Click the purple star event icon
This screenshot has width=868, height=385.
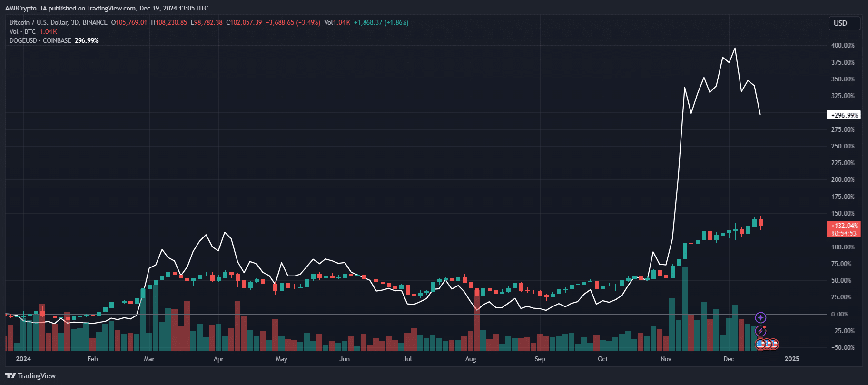760,317
